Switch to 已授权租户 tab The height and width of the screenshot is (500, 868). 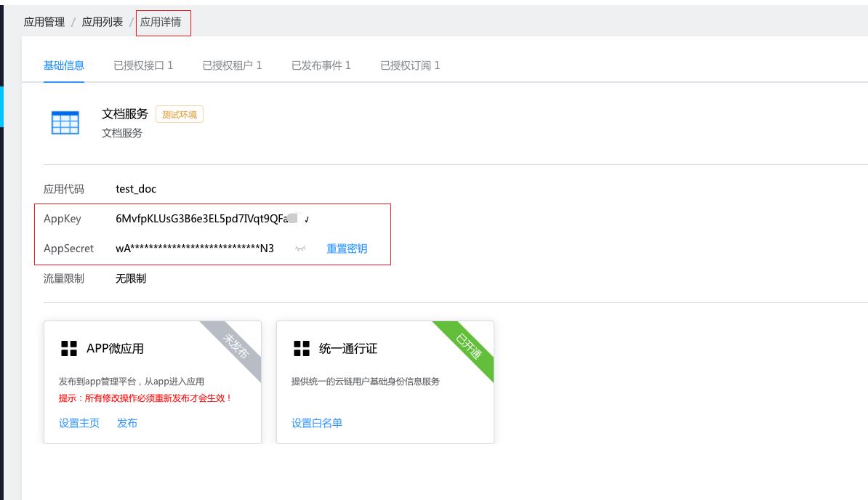[232, 65]
